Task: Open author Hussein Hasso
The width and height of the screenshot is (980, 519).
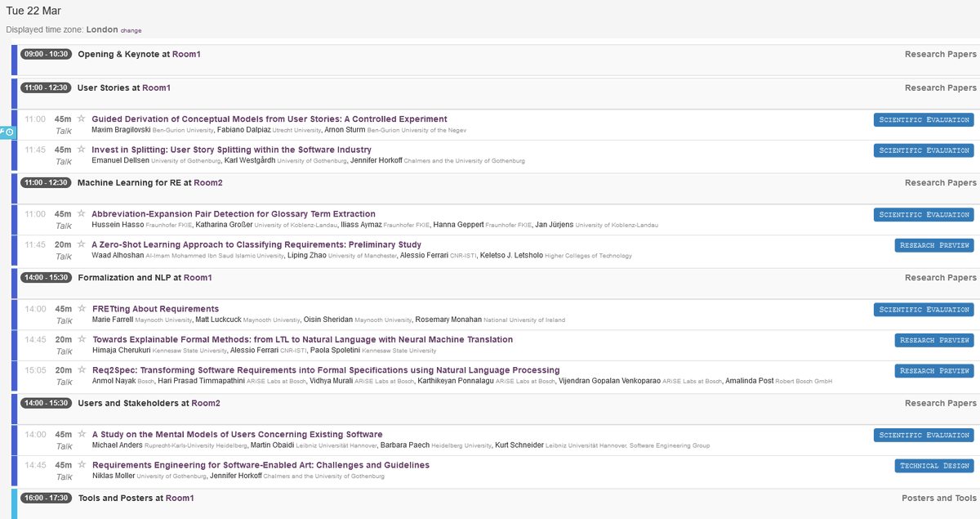Action: (118, 225)
